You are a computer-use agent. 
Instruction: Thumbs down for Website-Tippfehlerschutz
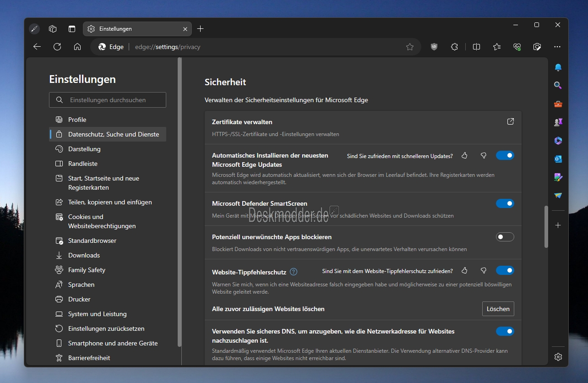[483, 271]
